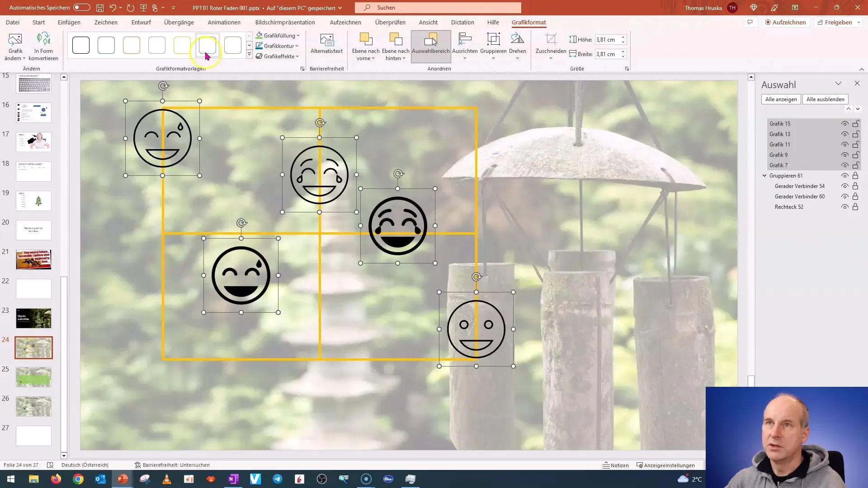This screenshot has height=488, width=868.
Task: Open OneNote from the taskbar
Action: pos(233,479)
